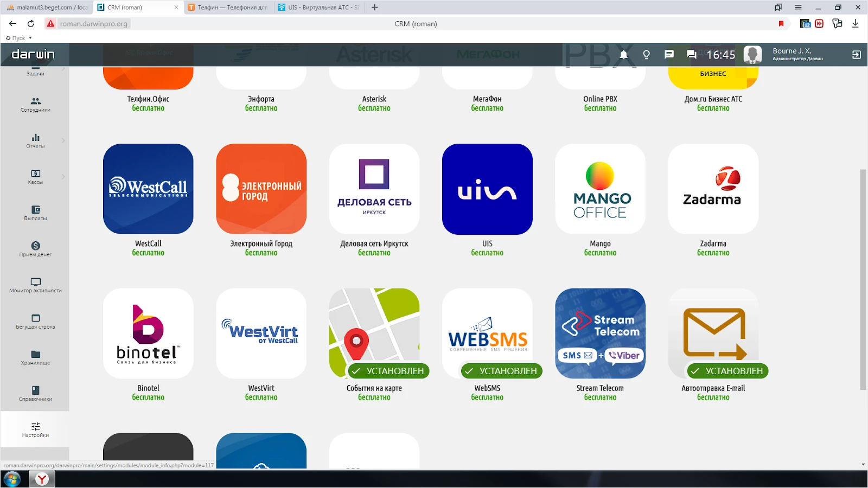Click the Энфорта module name
This screenshot has height=488, width=868.
click(x=261, y=99)
